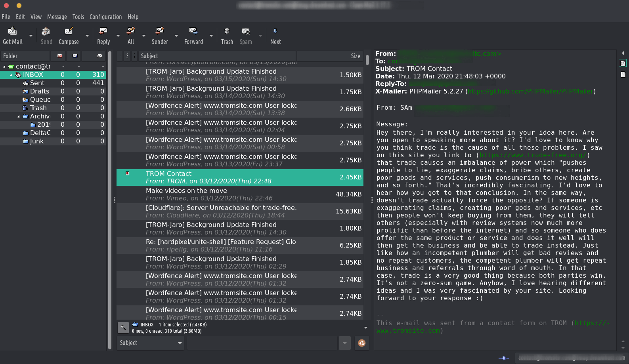Select the hardpixel/unite-shell feature request email
629x364 pixels.
239,246
